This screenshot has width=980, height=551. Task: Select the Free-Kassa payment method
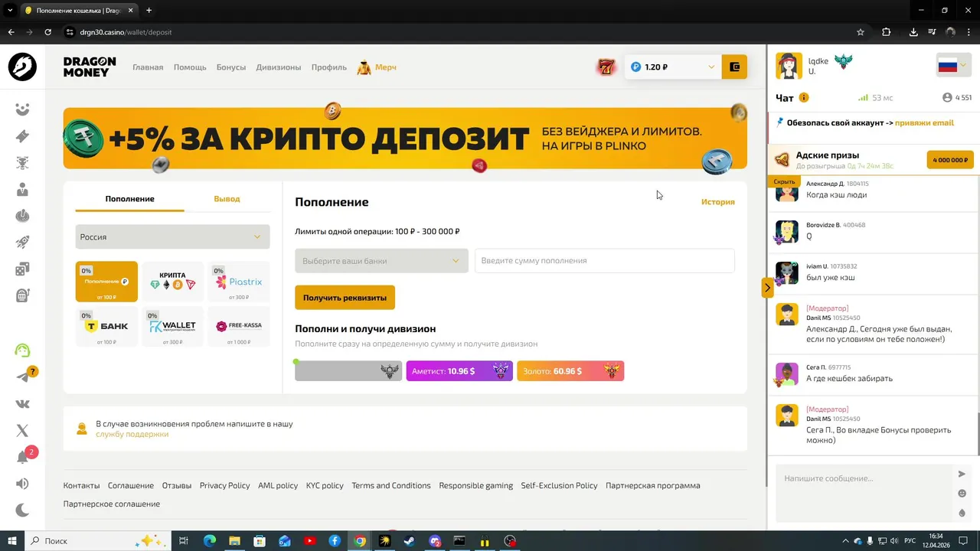239,327
